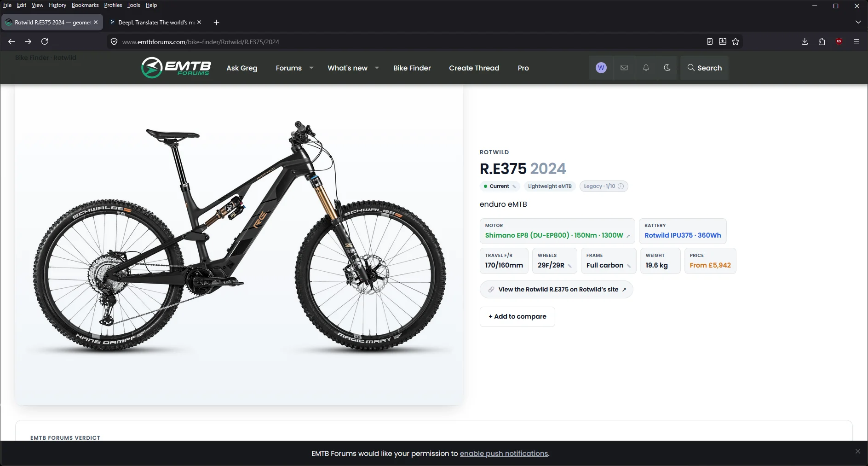868x466 pixels.
Task: Go to Forums in the site navigation
Action: click(x=289, y=68)
